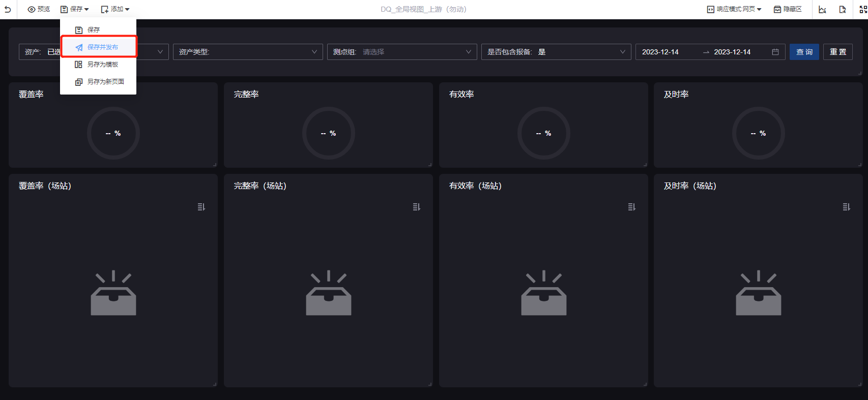Click the page settings document icon

point(843,9)
